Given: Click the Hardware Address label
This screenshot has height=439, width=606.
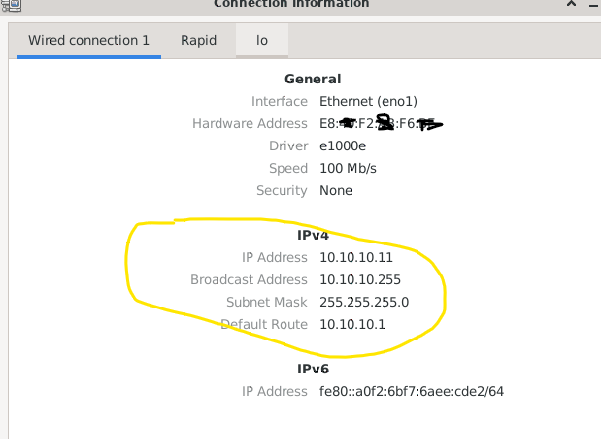Looking at the screenshot, I should (x=250, y=123).
